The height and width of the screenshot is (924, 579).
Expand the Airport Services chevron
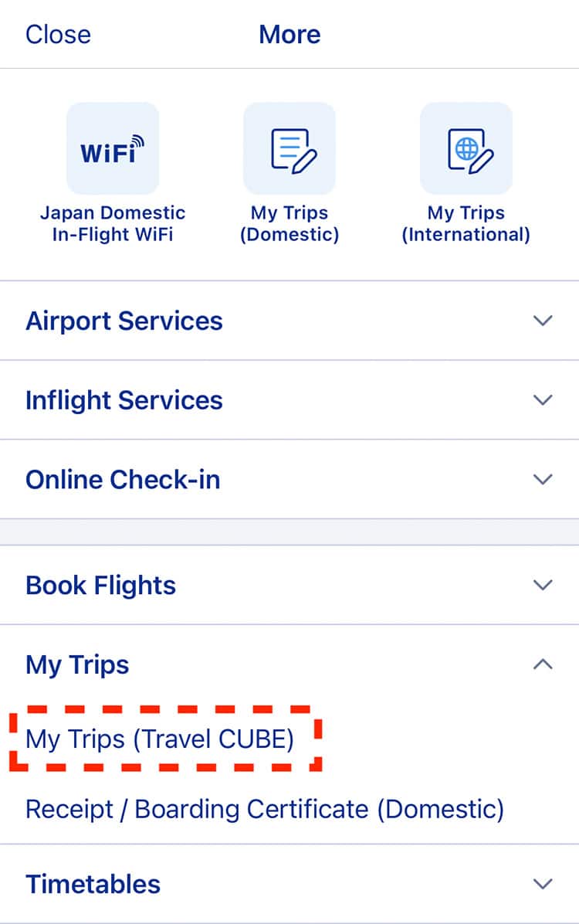(543, 321)
